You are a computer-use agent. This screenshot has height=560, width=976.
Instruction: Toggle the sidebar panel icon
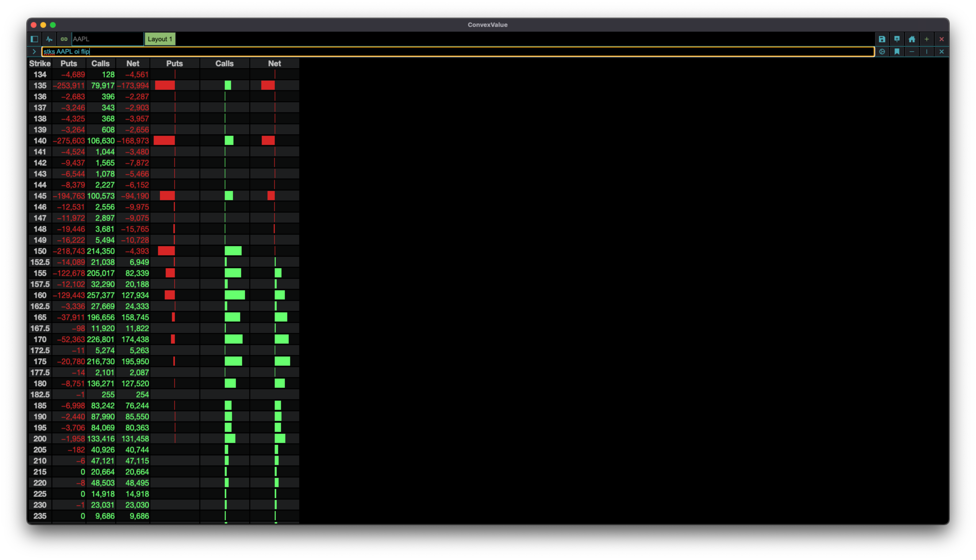click(x=34, y=39)
